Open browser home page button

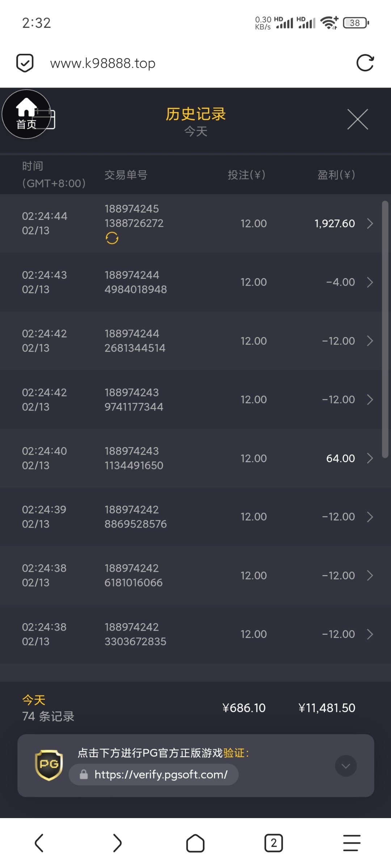click(x=195, y=843)
